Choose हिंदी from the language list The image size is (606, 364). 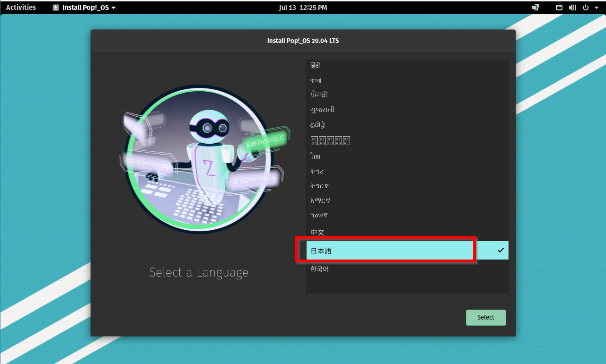point(407,66)
